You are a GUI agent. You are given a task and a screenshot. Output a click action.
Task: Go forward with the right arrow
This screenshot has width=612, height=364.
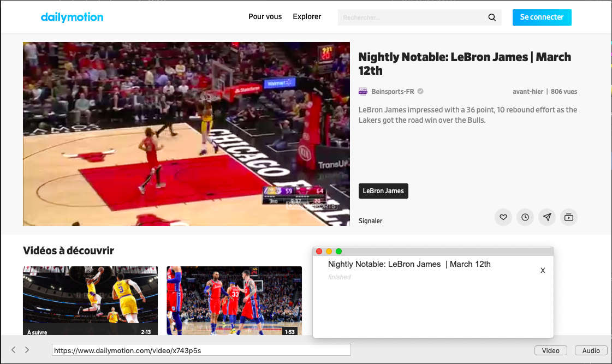coord(27,350)
